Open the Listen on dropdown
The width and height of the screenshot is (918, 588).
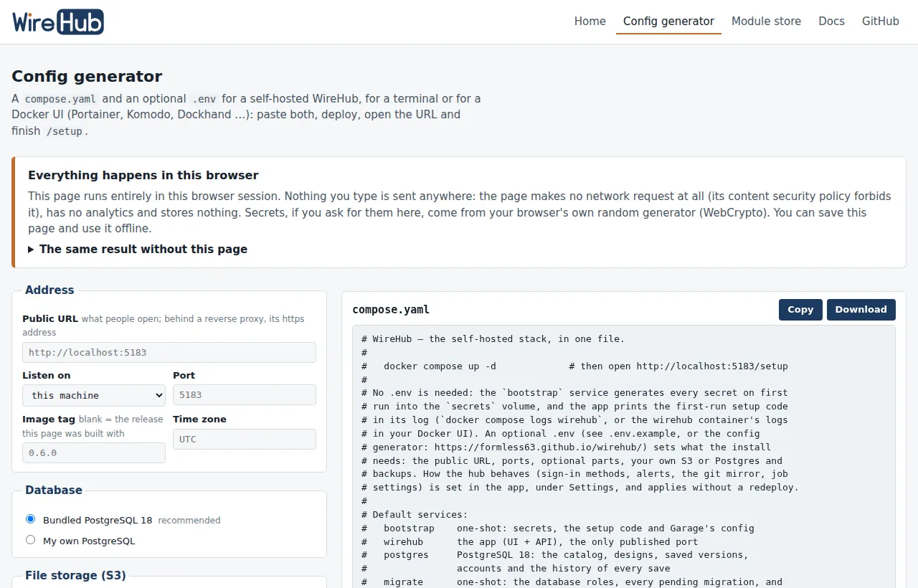(94, 395)
